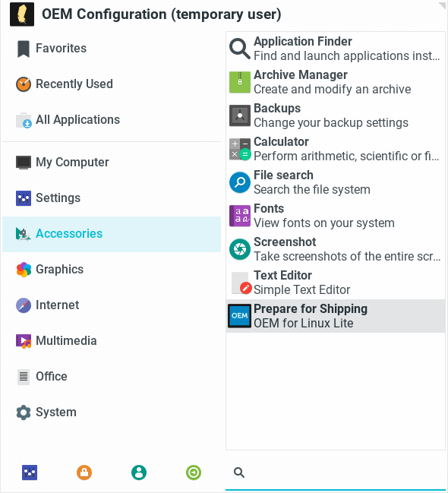Click the orange lock screen icon
Viewport: 448px width, 493px height.
click(x=84, y=472)
